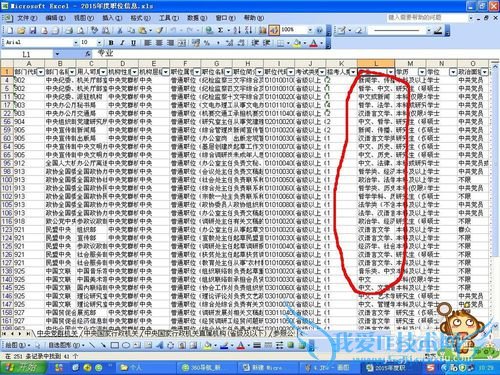The height and width of the screenshot is (375, 500).
Task: Select the row 100 header
Action: click(7, 180)
